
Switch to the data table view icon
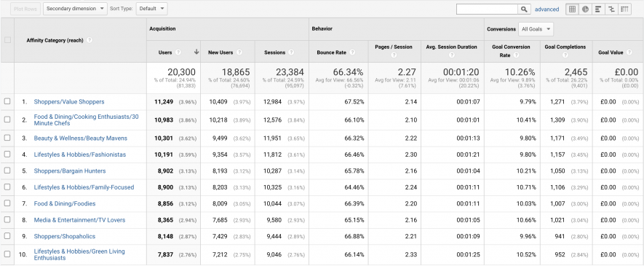pos(572,9)
